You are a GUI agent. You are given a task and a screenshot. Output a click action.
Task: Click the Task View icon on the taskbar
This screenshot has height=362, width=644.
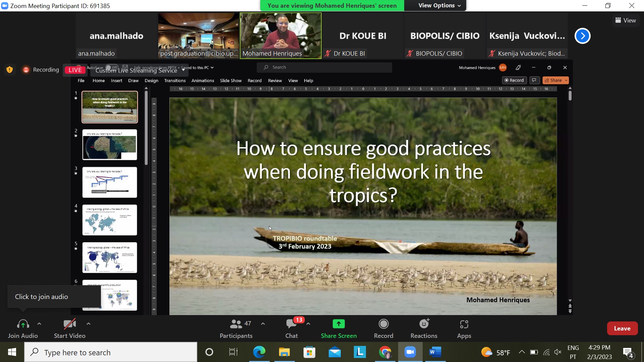coord(233,352)
